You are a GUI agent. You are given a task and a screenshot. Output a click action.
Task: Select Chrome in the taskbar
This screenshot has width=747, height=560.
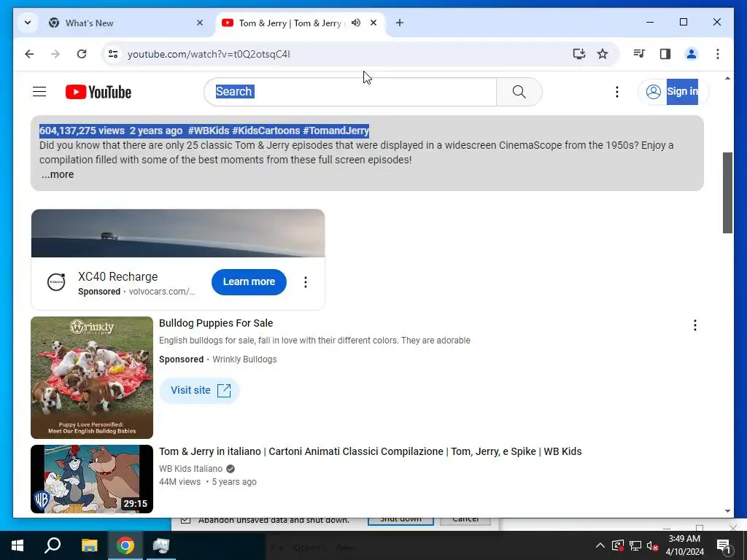[x=125, y=545]
